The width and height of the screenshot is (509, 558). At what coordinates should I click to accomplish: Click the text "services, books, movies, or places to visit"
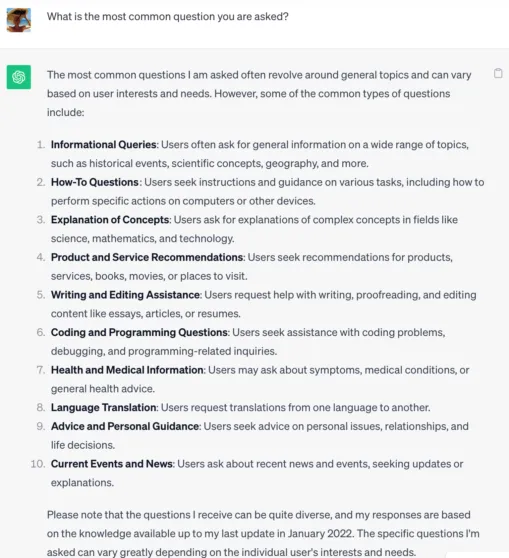pyautogui.click(x=149, y=276)
